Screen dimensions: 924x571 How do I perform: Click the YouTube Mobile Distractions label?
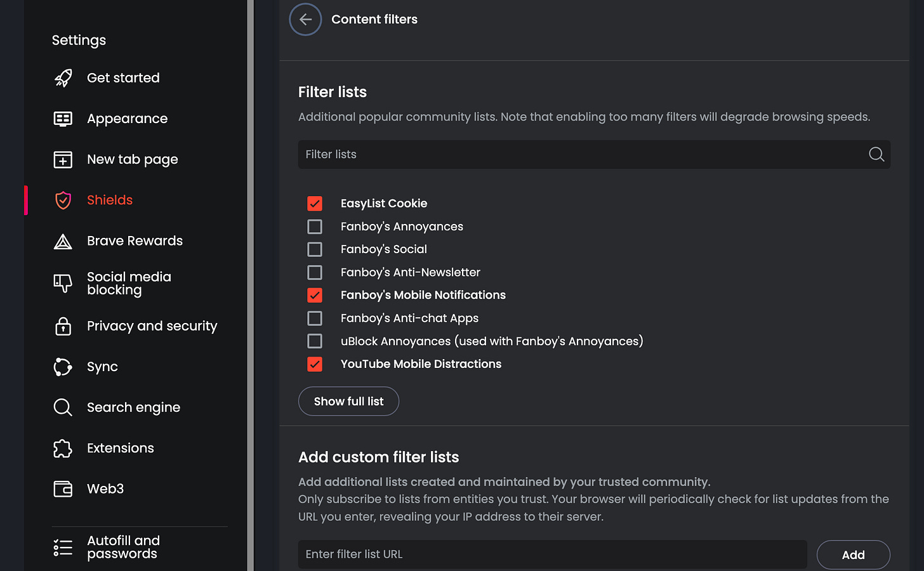421,364
